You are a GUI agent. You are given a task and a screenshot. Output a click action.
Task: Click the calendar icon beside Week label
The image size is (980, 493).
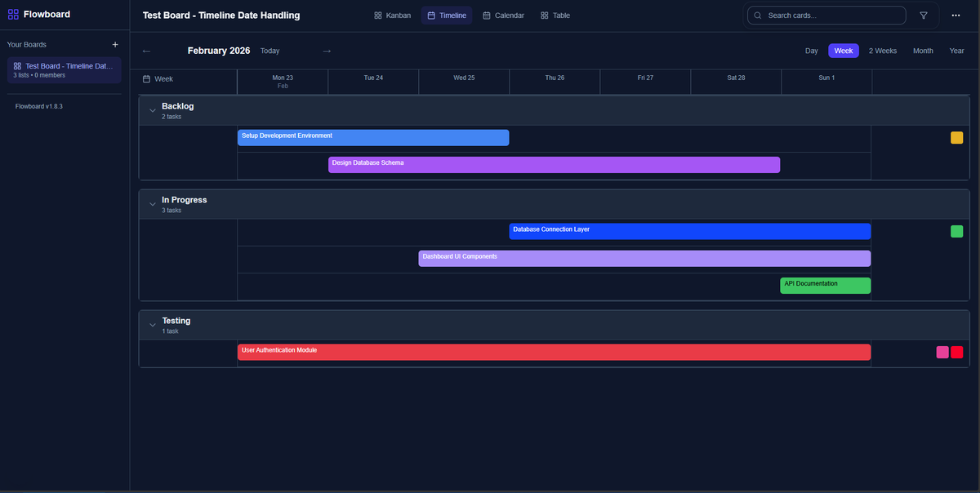point(146,79)
